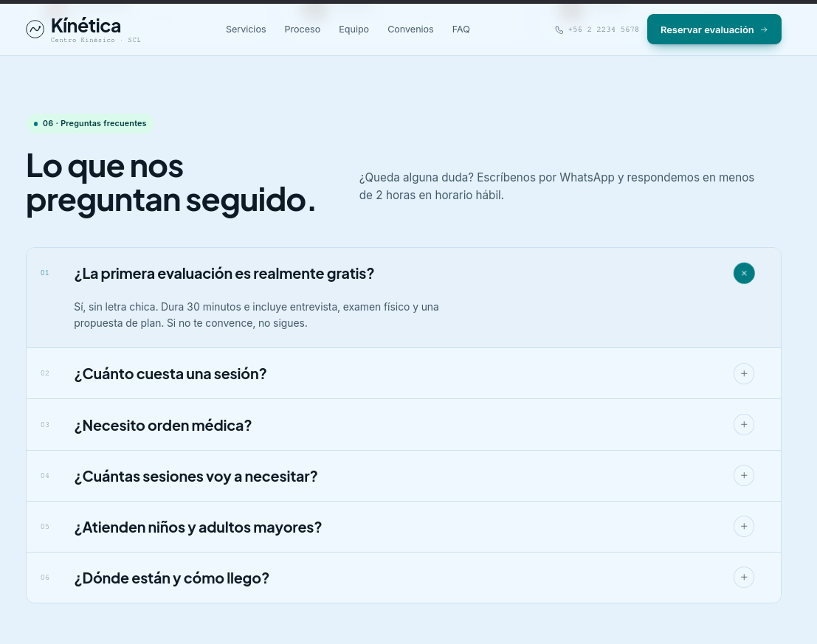Click the Kinética wave logo icon
The height and width of the screenshot is (644, 817).
click(35, 30)
